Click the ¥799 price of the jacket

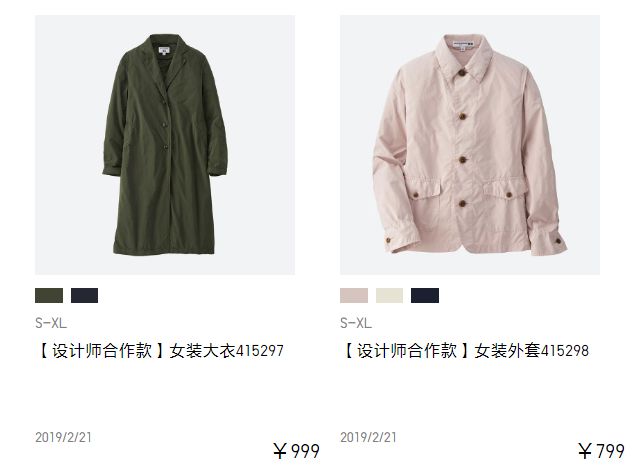pos(601,451)
